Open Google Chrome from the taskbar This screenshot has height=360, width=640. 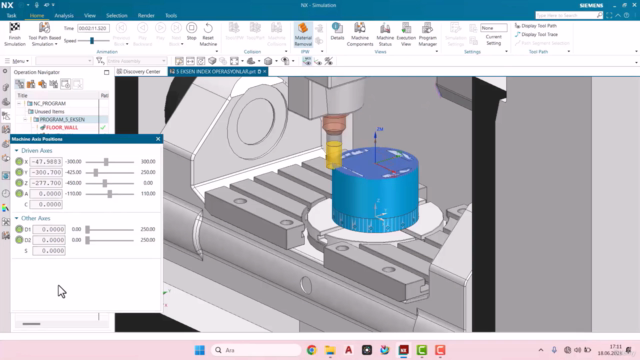coord(312,350)
